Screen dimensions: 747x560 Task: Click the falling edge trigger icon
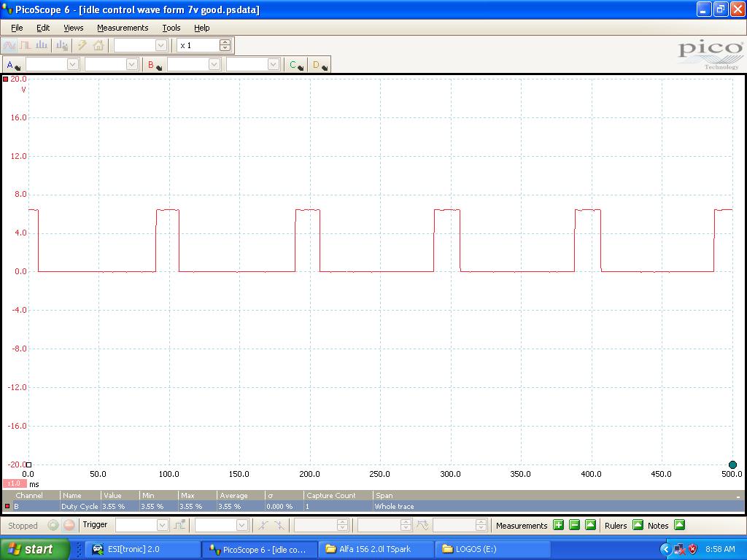point(279,525)
